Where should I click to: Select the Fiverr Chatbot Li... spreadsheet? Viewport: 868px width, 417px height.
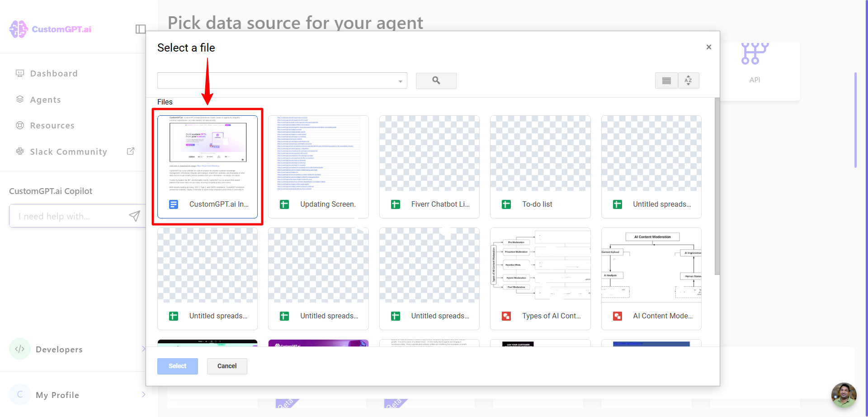pos(429,166)
